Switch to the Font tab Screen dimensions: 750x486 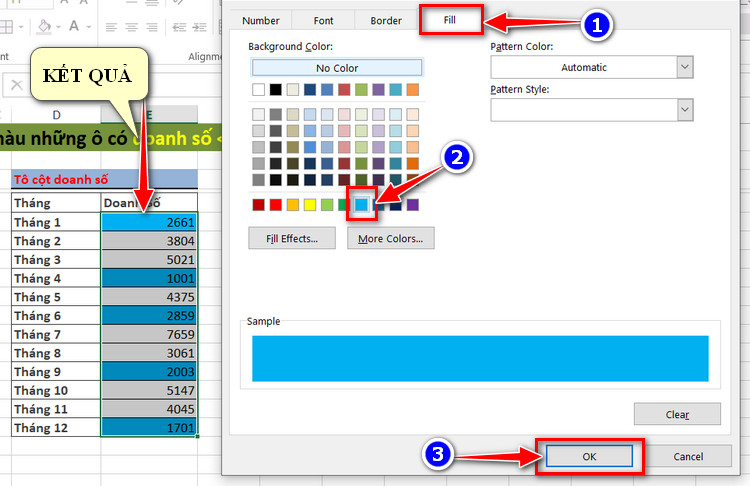click(x=323, y=21)
